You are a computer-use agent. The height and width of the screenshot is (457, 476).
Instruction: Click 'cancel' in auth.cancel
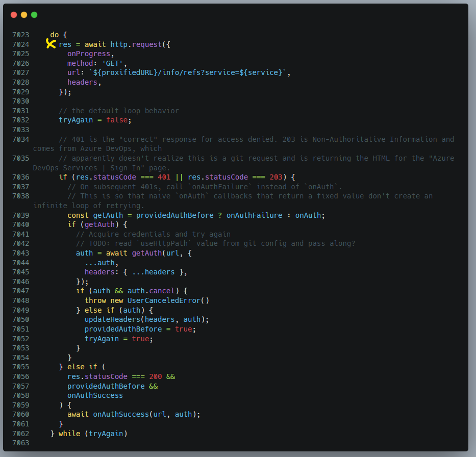[x=162, y=291]
